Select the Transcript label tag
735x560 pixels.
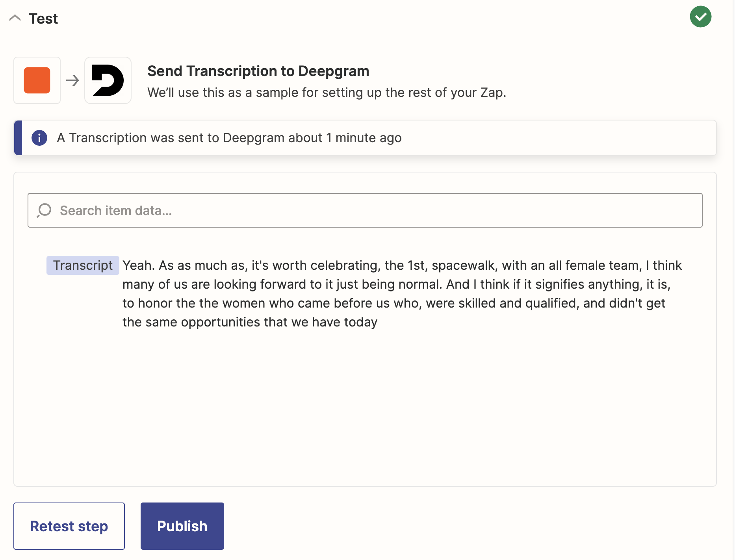coord(83,265)
